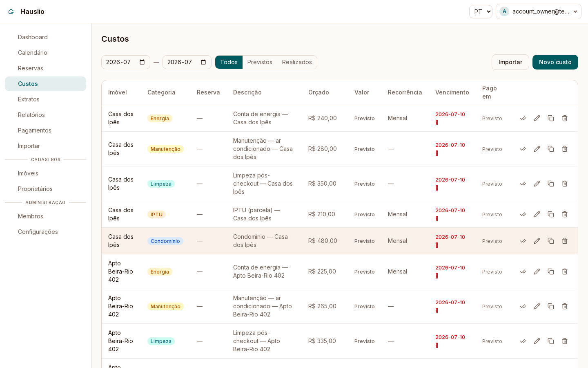Open Membros under Administração

45,216
